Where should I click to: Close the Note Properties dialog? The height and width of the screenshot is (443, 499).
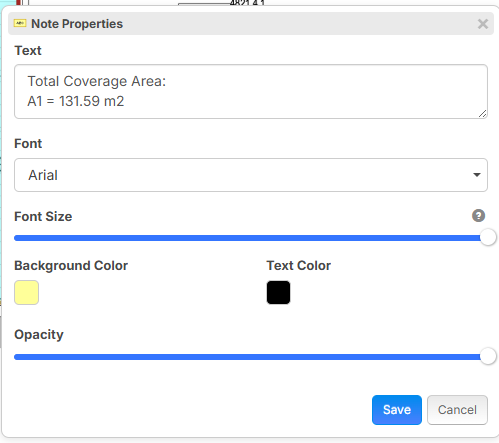[x=483, y=24]
